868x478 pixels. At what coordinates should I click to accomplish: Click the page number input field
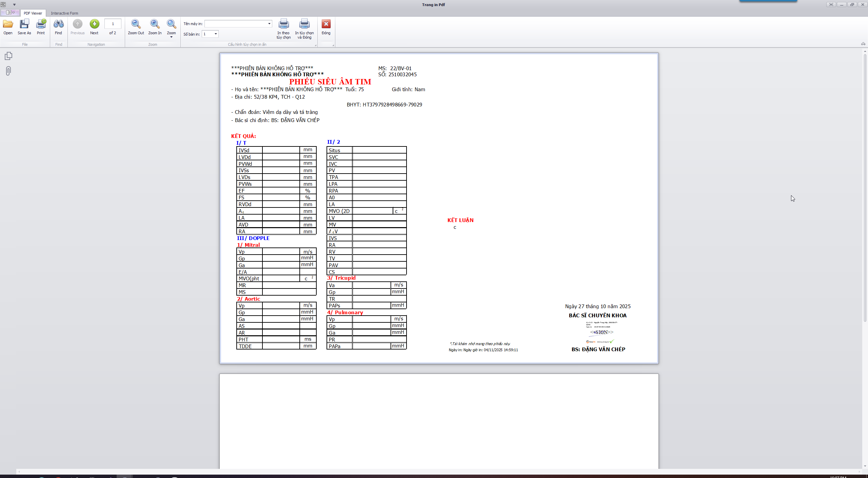[113, 24]
